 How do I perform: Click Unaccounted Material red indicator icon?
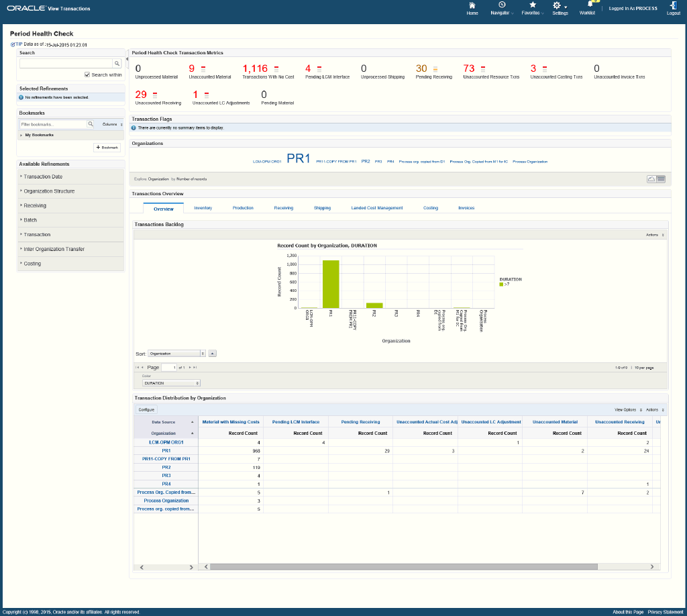tap(203, 69)
